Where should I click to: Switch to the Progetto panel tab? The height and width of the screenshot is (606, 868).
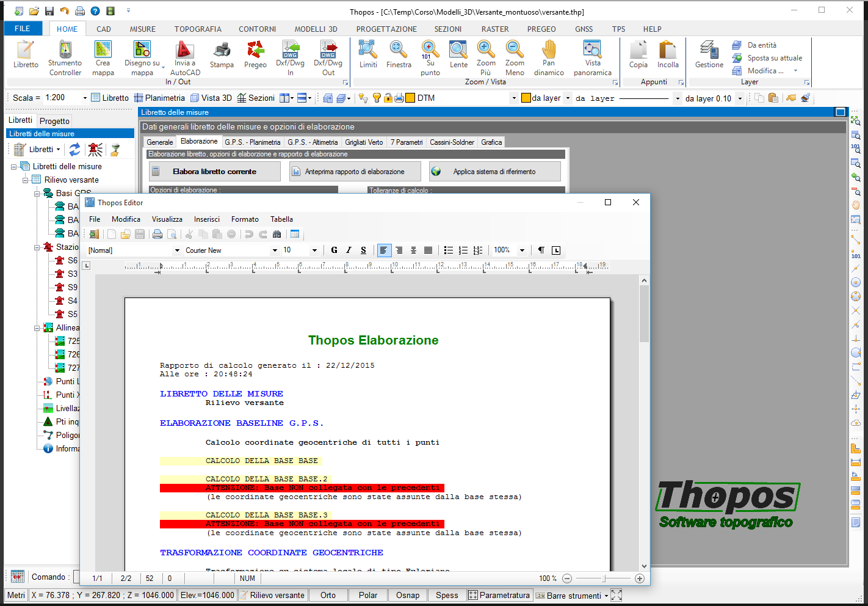point(54,121)
